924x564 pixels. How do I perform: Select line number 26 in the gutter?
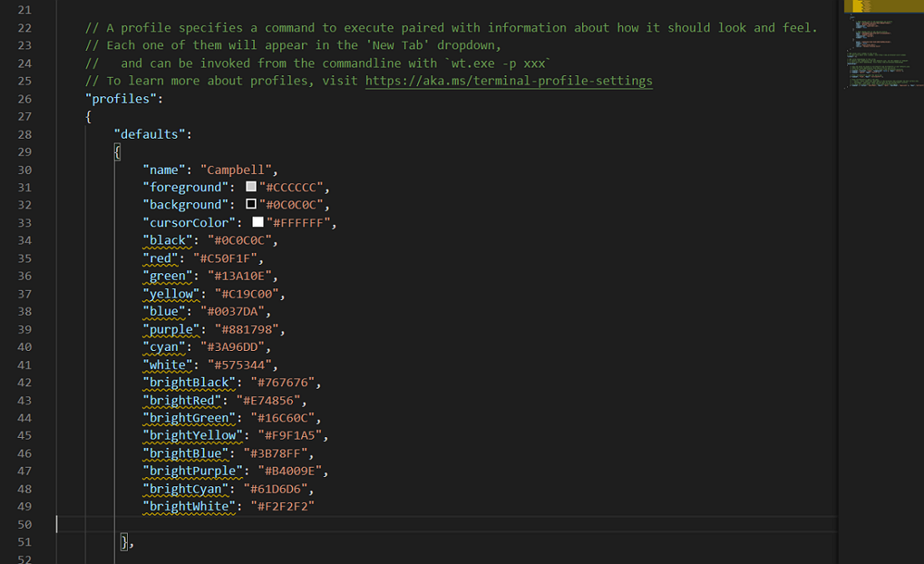(x=24, y=99)
